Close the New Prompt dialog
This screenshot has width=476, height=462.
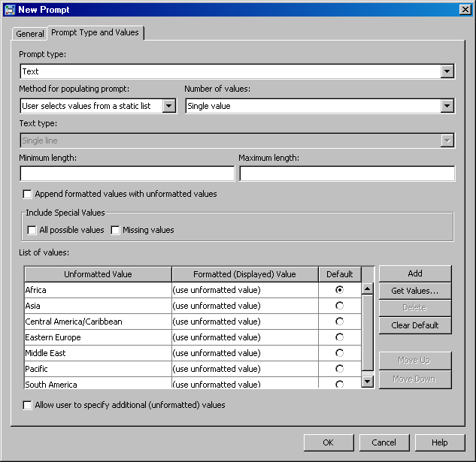click(465, 9)
